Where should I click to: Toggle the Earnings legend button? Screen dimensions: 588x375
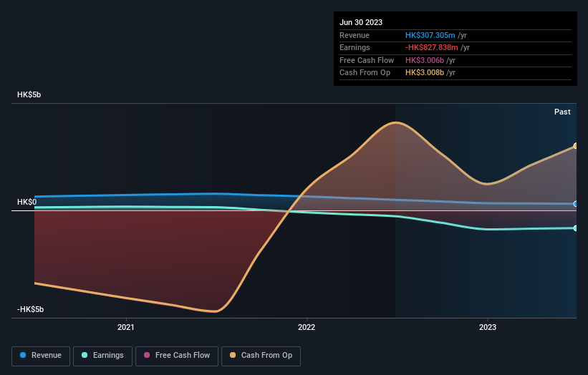(102, 356)
